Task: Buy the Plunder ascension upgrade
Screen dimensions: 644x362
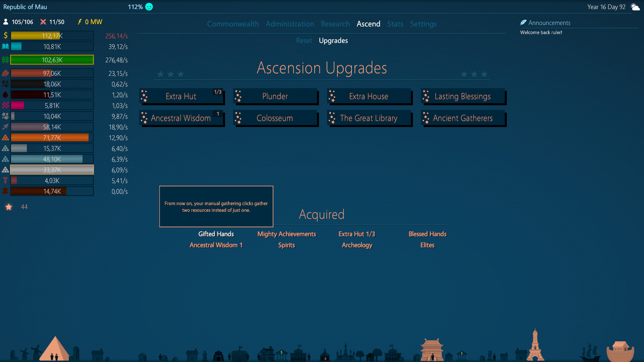Action: click(275, 96)
